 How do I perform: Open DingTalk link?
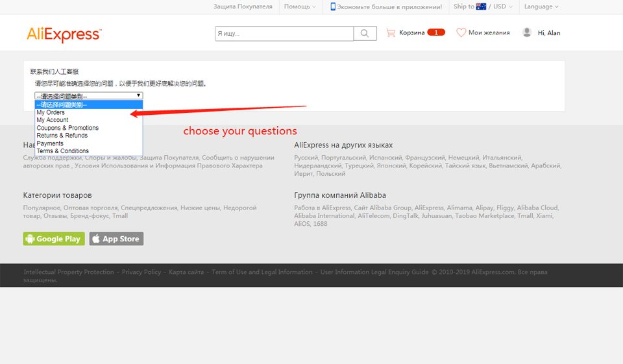(x=405, y=216)
